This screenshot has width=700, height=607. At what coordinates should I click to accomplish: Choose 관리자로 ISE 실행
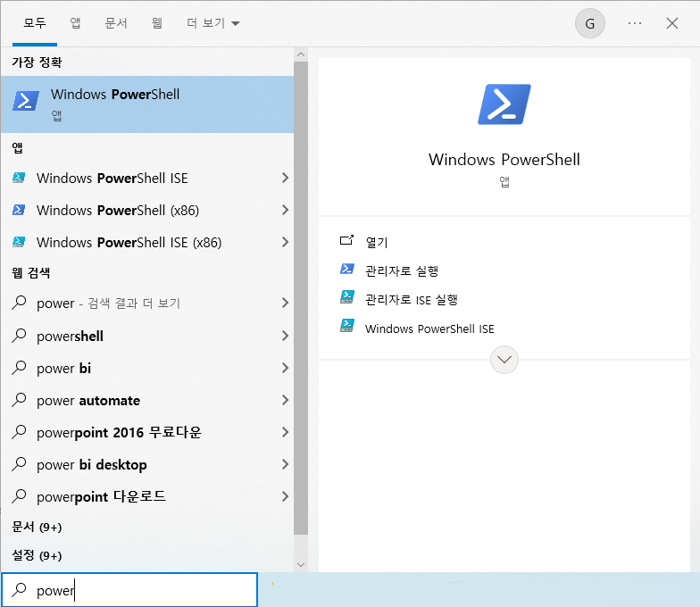click(x=411, y=300)
